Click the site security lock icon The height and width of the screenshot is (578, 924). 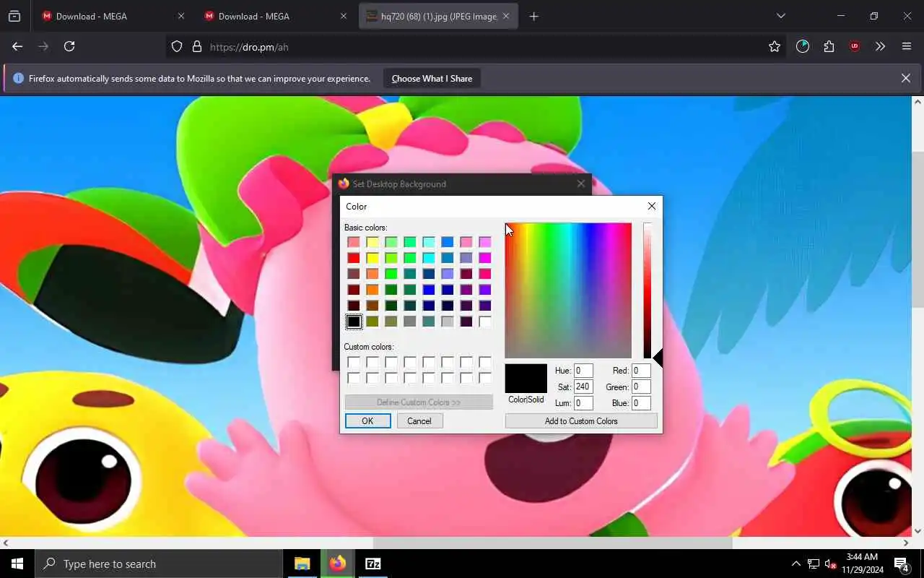click(x=197, y=46)
